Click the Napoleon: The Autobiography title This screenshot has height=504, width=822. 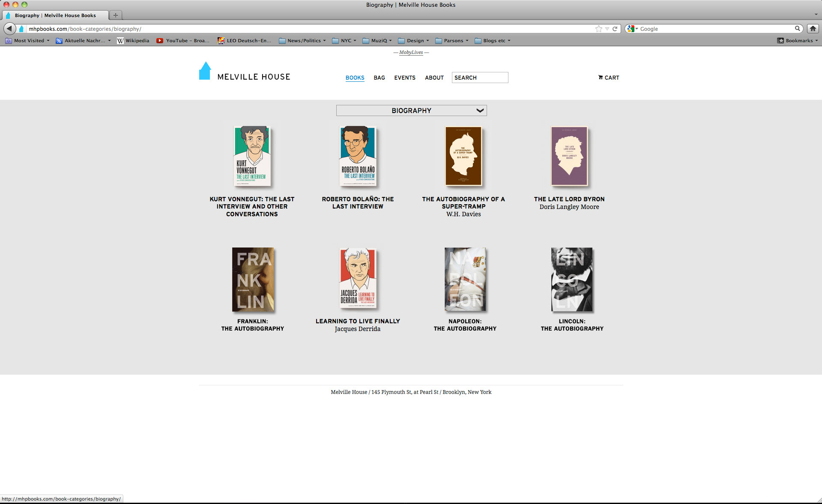[465, 325]
